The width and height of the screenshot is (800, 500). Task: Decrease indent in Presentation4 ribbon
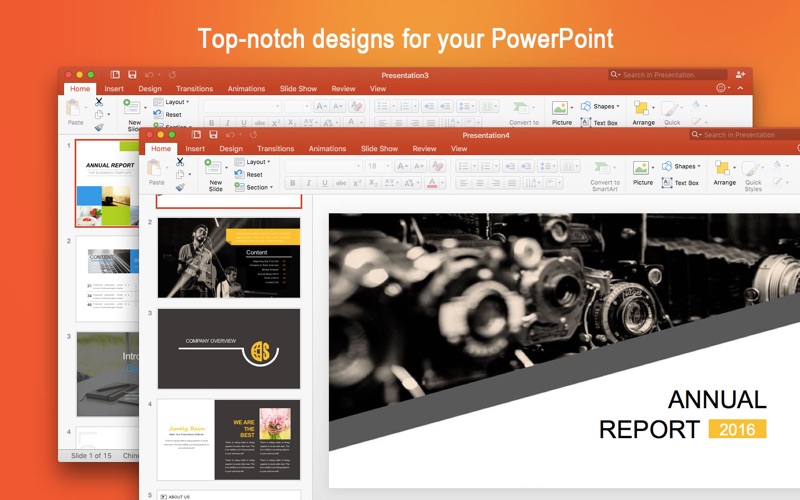click(x=510, y=166)
